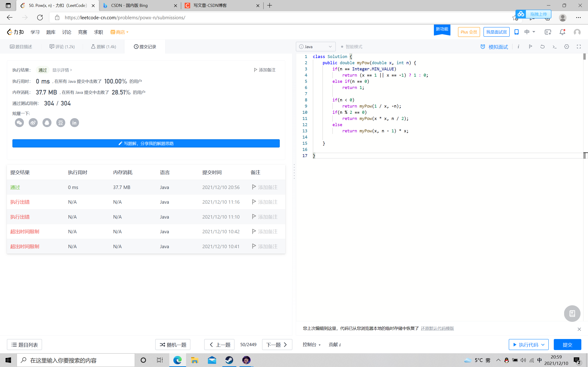The height and width of the screenshot is (367, 588).
Task: Click the Windows taskbar search box
Action: pos(76,360)
